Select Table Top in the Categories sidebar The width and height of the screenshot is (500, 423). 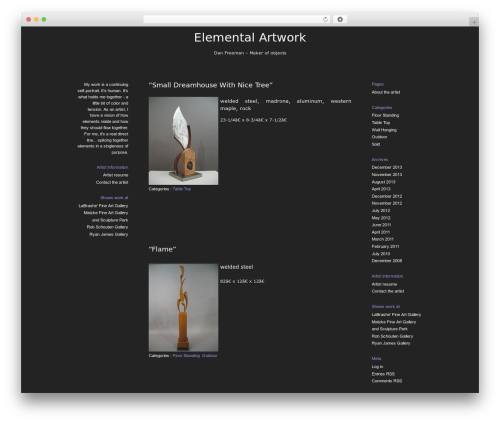click(381, 123)
